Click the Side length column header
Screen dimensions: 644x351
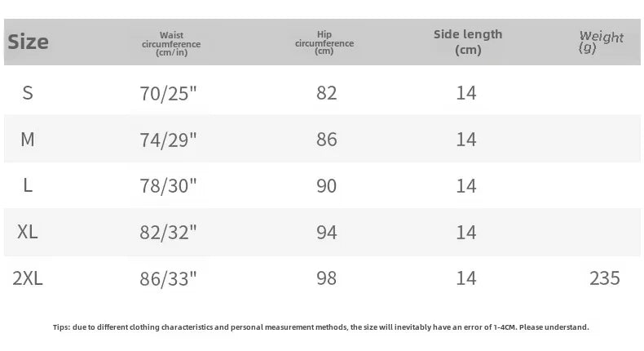pos(468,42)
